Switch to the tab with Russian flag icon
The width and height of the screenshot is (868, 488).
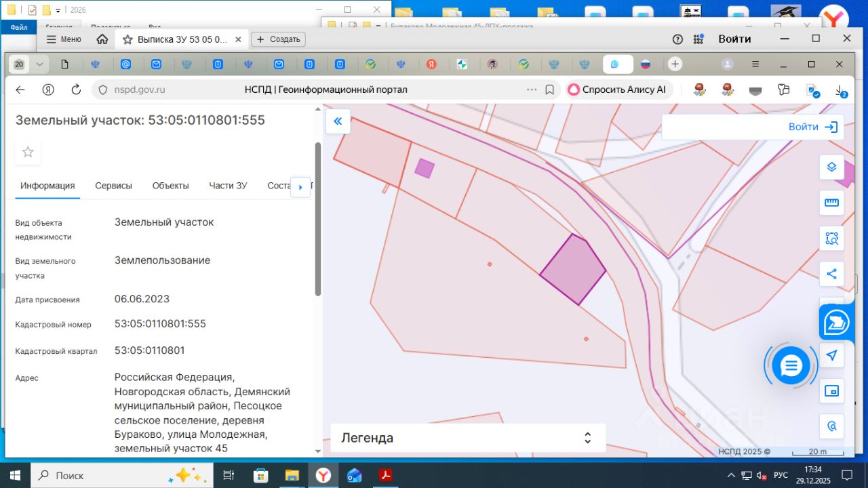(x=646, y=64)
